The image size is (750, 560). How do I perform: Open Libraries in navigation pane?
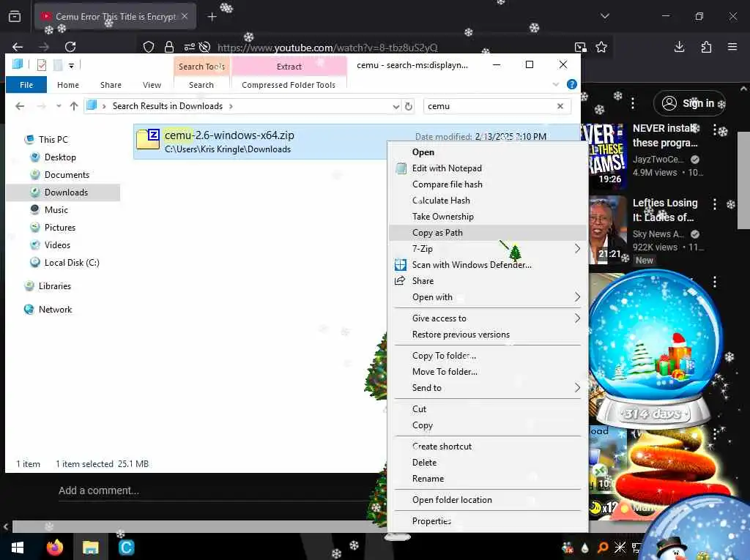coord(54,286)
